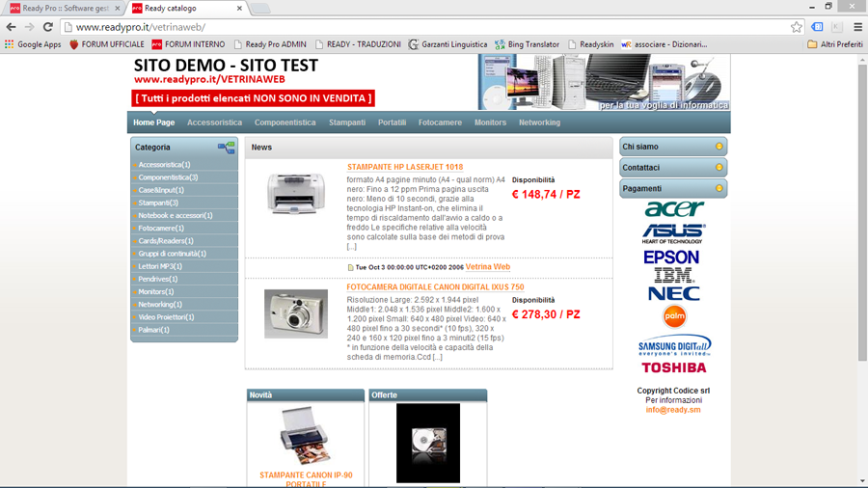Screen dimensions: 868x488
Task: Open READY - TRADUZIONI bookmark
Action: 358,44
